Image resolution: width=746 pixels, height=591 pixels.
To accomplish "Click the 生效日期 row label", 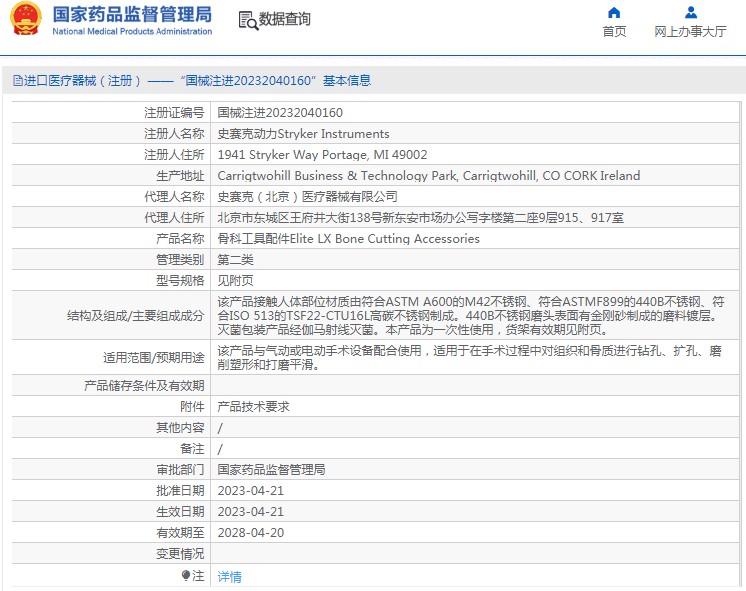I will pyautogui.click(x=180, y=511).
